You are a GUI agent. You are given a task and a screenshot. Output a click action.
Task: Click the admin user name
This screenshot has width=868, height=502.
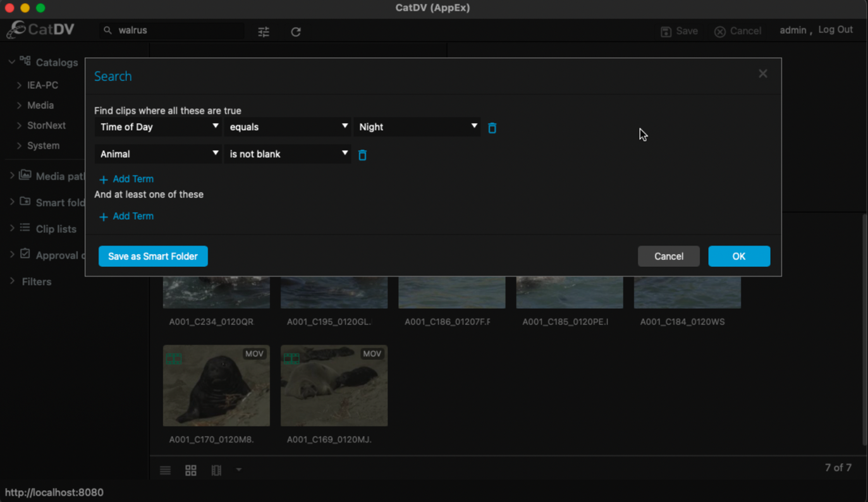click(x=793, y=30)
